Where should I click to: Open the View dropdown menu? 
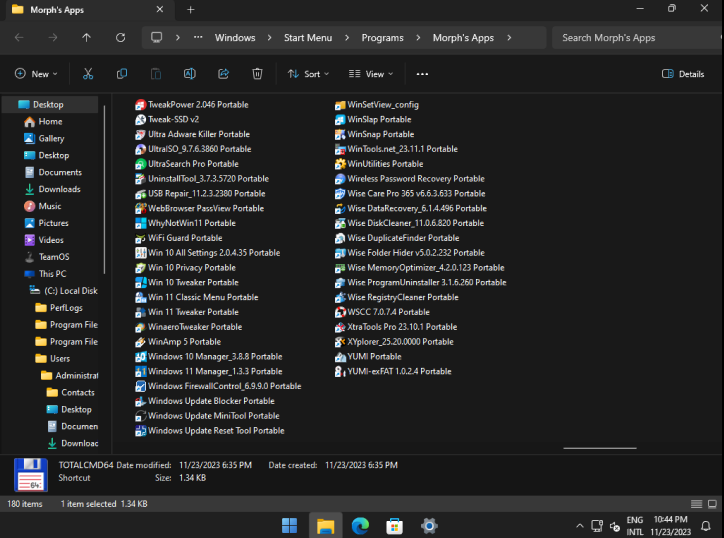(371, 74)
